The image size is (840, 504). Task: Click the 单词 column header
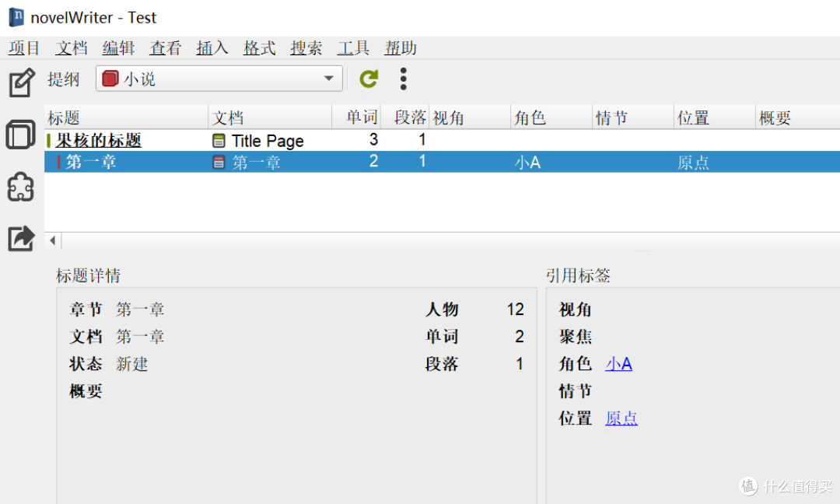pos(356,117)
